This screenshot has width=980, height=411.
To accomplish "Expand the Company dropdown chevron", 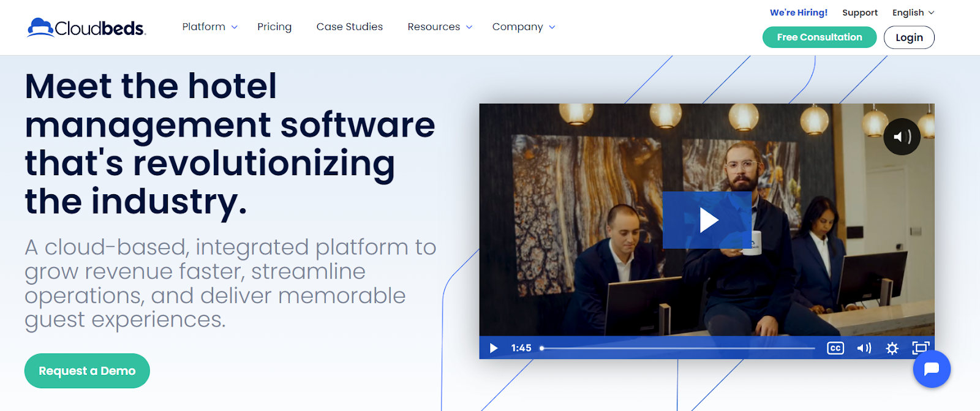I will pyautogui.click(x=552, y=27).
